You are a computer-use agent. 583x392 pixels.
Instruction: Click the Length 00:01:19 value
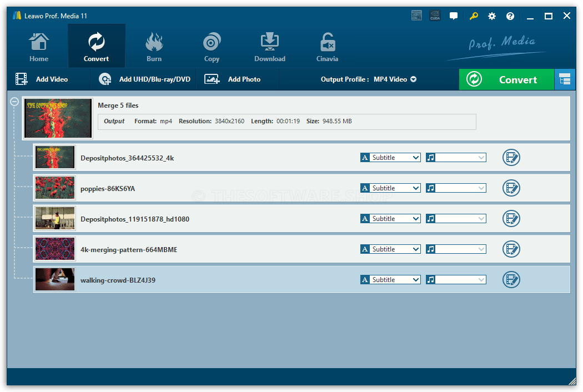tap(288, 121)
